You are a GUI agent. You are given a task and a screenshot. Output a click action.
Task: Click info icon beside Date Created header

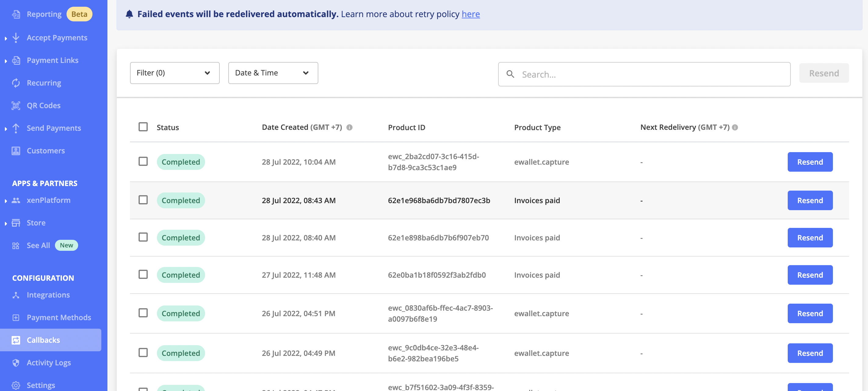349,127
